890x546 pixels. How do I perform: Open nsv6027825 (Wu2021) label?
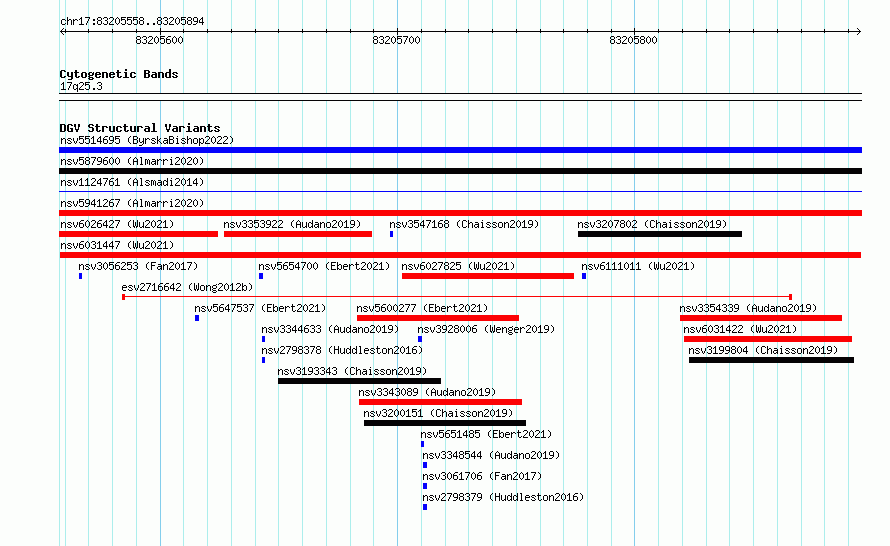tap(458, 266)
